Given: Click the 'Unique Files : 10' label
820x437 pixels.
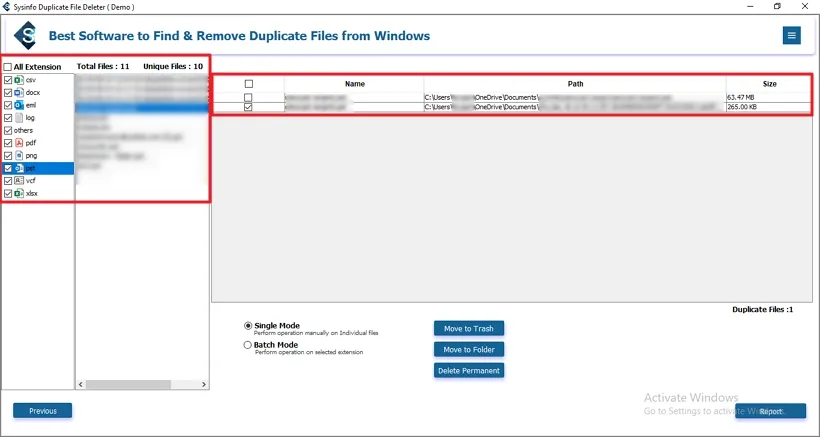Looking at the screenshot, I should coord(173,66).
